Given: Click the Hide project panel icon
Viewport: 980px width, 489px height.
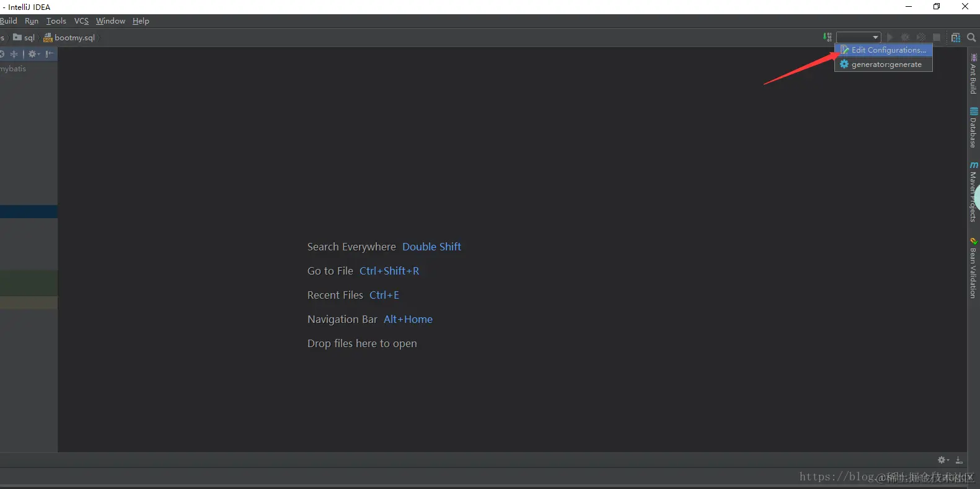Looking at the screenshot, I should coord(50,54).
